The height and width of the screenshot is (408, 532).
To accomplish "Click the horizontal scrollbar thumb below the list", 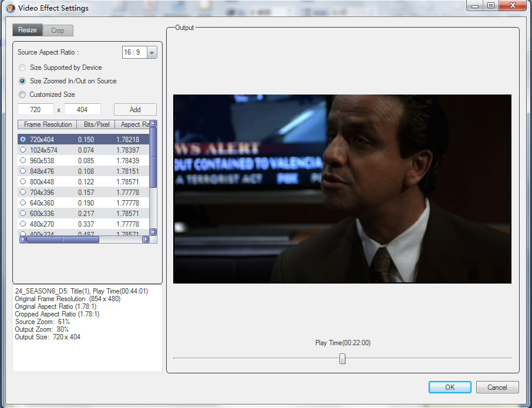I will pos(63,240).
